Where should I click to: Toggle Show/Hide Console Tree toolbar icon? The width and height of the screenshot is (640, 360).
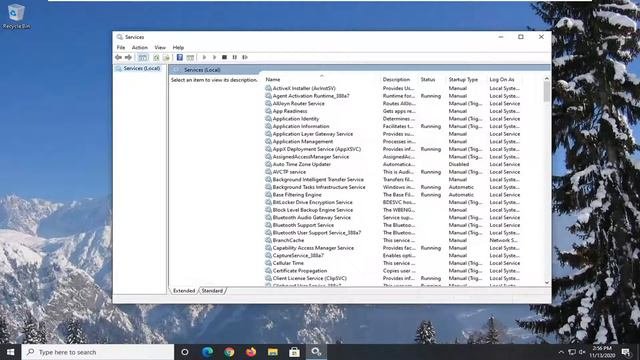click(142, 58)
